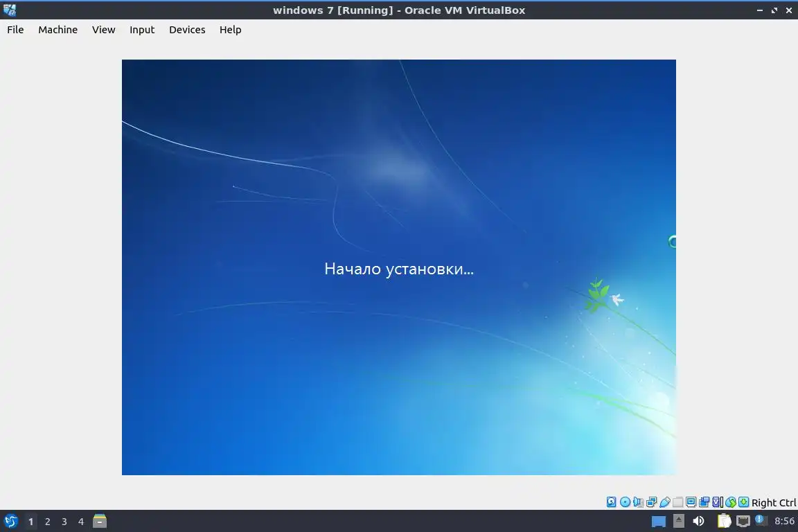
Task: Click the hard disk activity indicator
Action: pos(611,502)
